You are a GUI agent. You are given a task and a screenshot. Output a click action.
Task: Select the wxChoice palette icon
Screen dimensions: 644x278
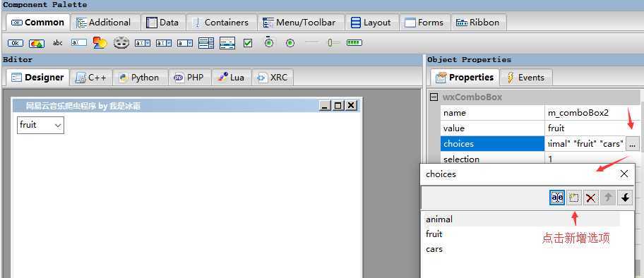tap(185, 43)
